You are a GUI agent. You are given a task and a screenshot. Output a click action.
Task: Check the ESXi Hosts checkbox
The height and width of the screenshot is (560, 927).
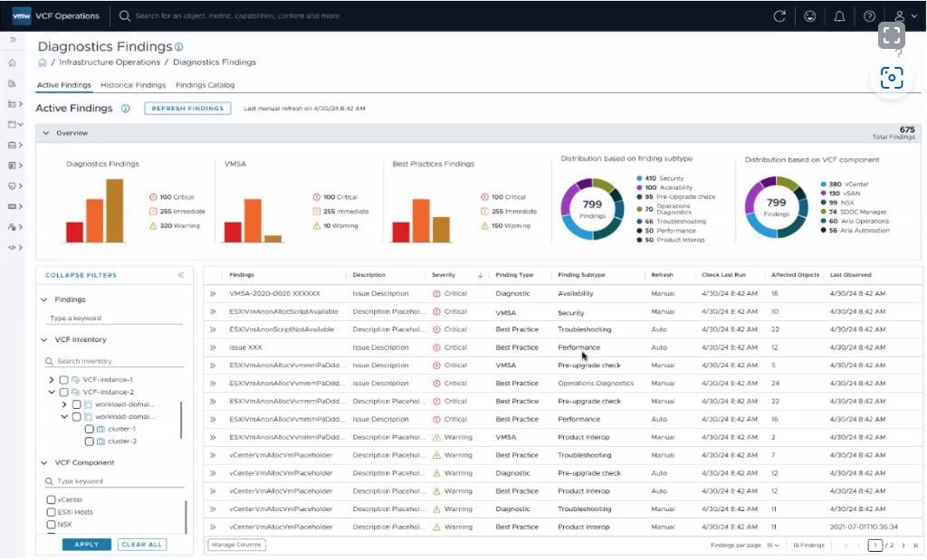[x=51, y=512]
